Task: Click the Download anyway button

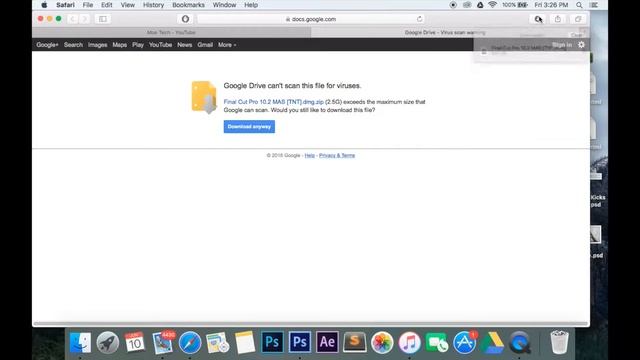Action: tap(249, 127)
